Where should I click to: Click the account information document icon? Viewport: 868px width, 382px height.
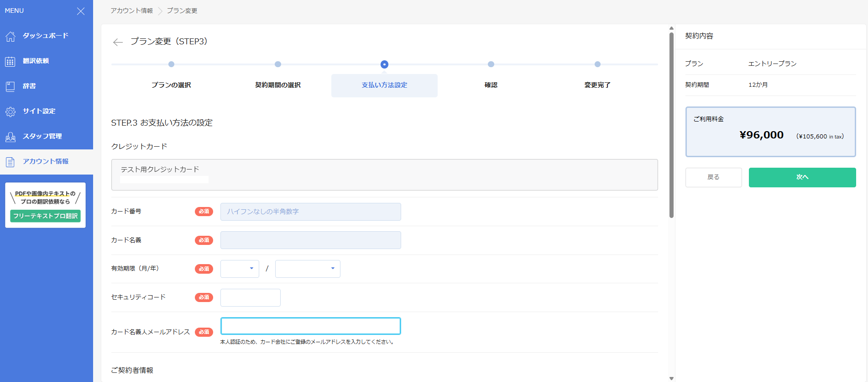[10, 162]
